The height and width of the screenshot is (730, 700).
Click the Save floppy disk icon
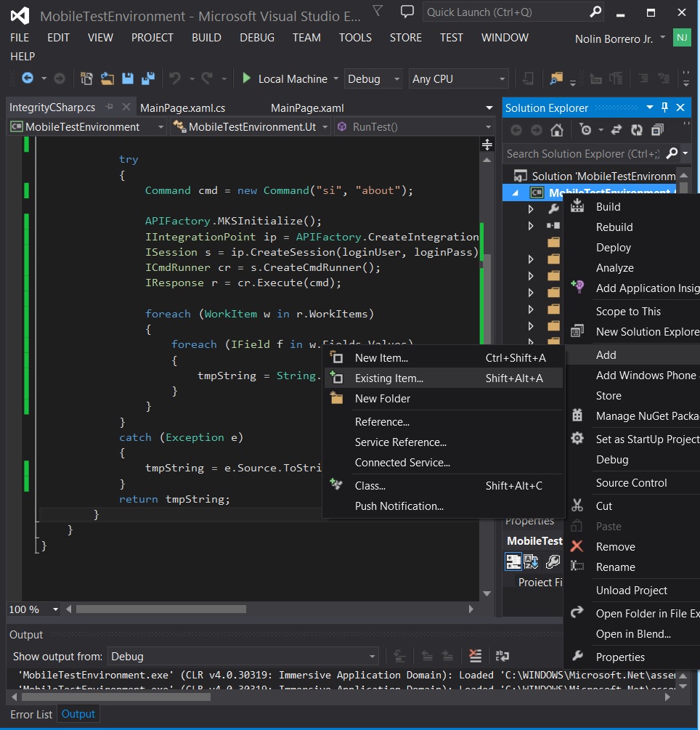click(x=128, y=78)
